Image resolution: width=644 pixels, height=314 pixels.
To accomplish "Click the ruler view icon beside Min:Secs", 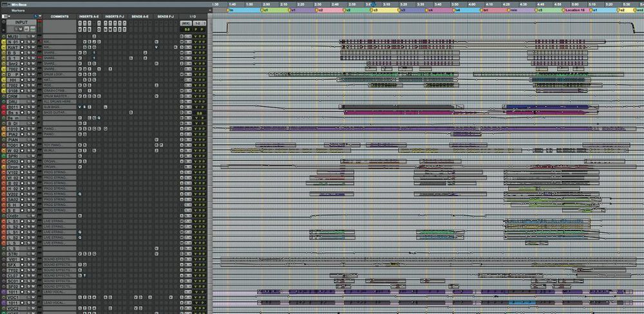I will (x=5, y=5).
